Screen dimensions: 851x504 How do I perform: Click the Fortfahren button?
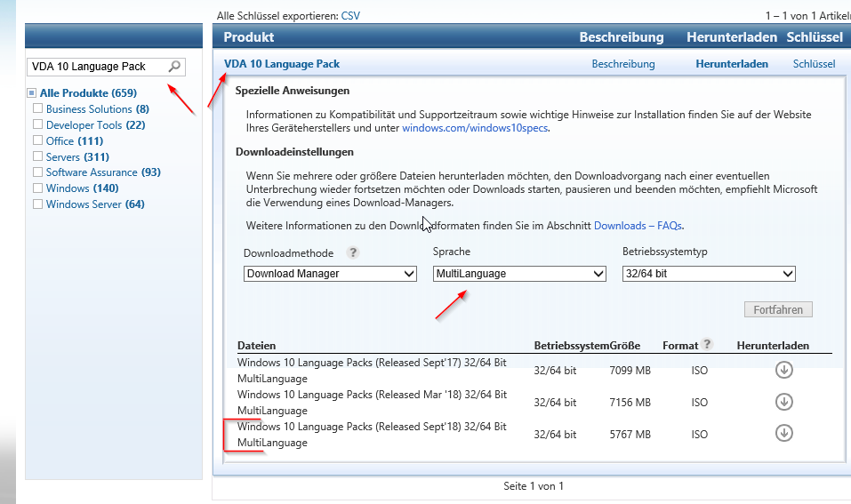(x=778, y=309)
